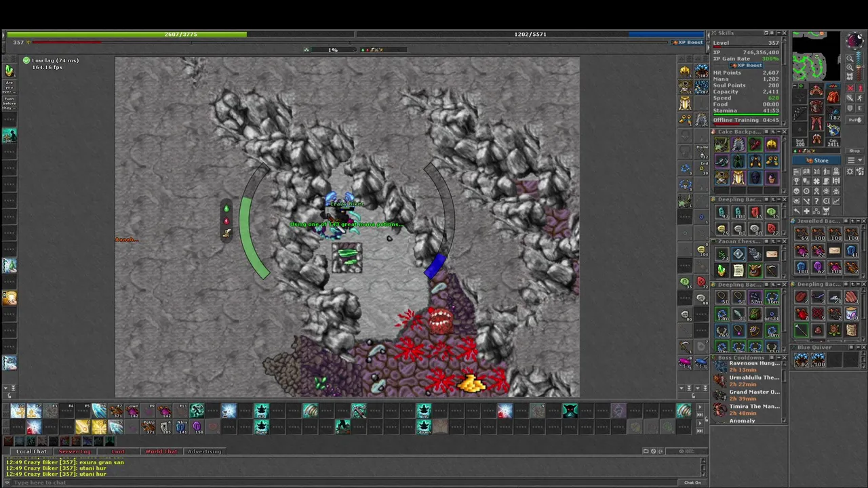Click the letter item in Zaoan Chess container
Image resolution: width=868 pixels, height=488 pixels.
coord(772,253)
